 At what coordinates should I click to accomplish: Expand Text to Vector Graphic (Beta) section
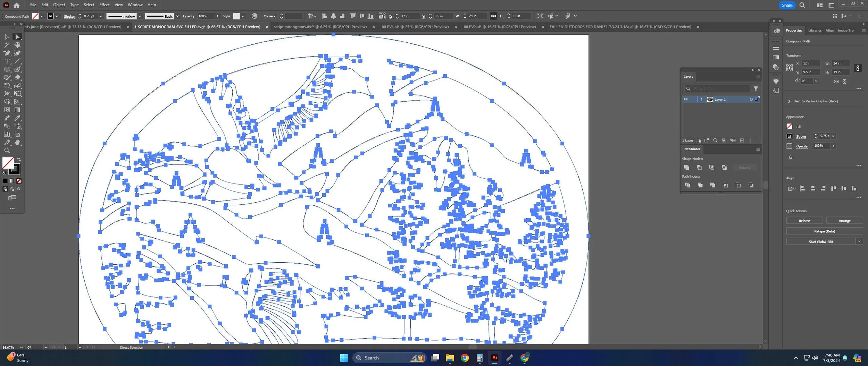coord(789,101)
